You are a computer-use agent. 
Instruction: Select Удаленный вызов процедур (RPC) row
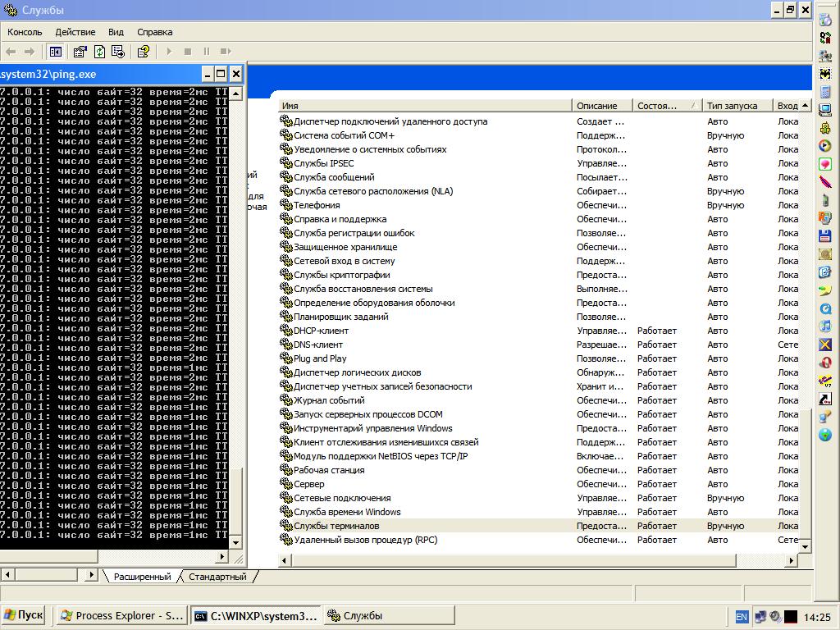[539, 540]
